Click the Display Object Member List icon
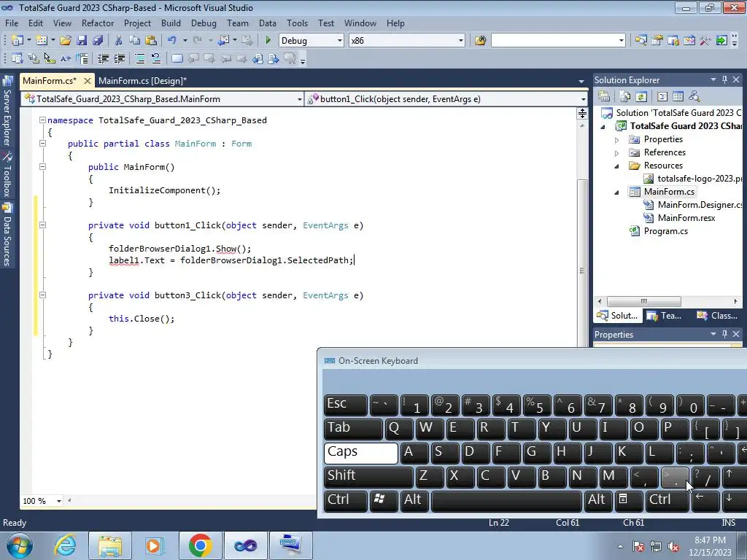 (x=18, y=58)
